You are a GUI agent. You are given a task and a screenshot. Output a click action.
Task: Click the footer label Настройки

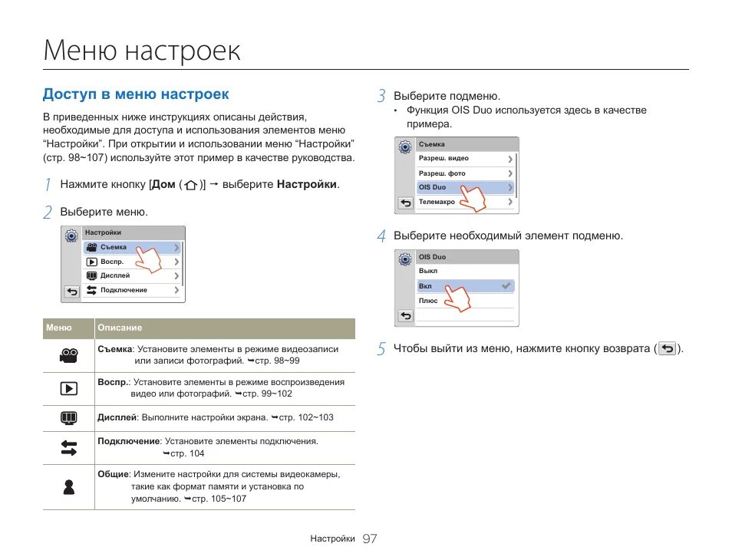click(332, 539)
